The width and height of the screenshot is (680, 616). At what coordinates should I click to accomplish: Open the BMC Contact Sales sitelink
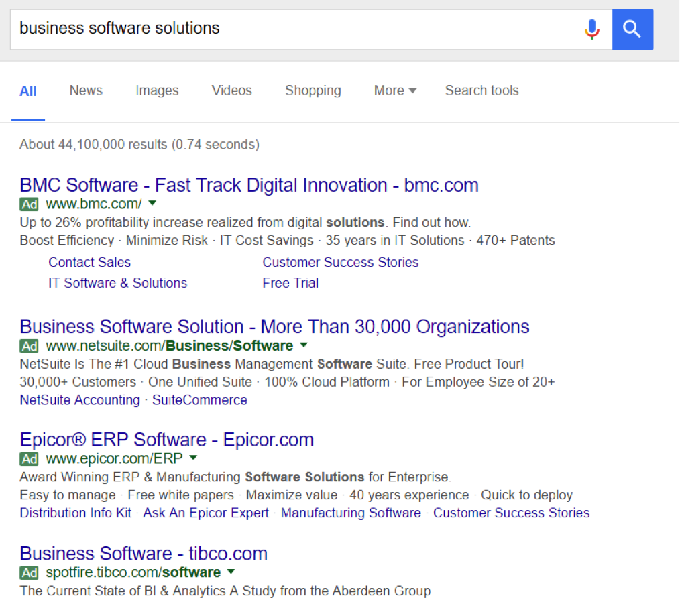click(x=89, y=262)
